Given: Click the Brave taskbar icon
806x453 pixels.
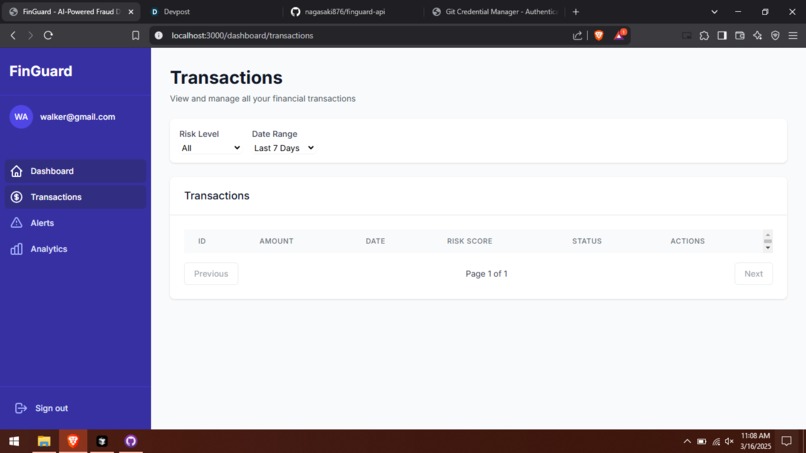Looking at the screenshot, I should (x=72, y=441).
